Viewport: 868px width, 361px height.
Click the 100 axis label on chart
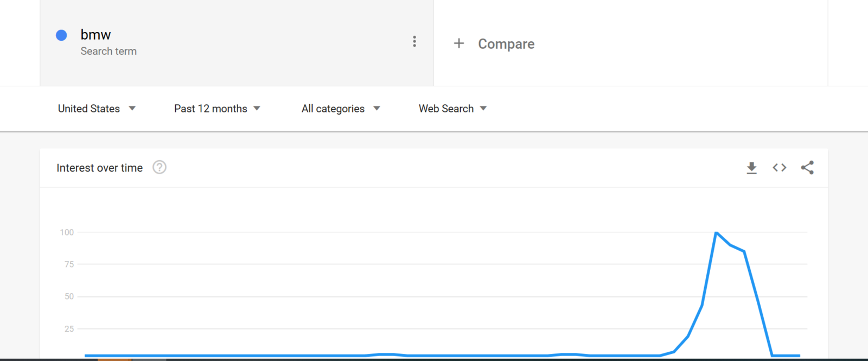coord(67,232)
